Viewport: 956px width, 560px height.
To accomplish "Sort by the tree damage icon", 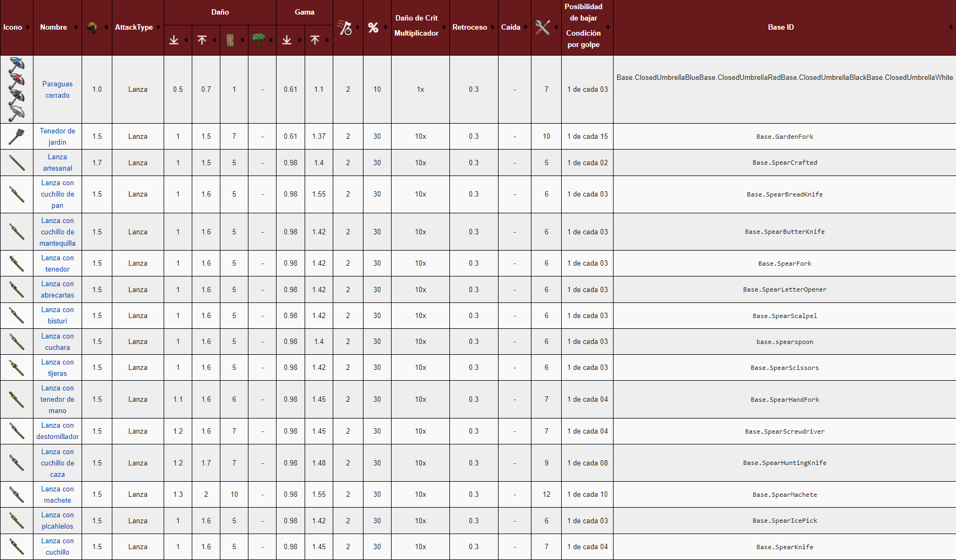I will (259, 40).
